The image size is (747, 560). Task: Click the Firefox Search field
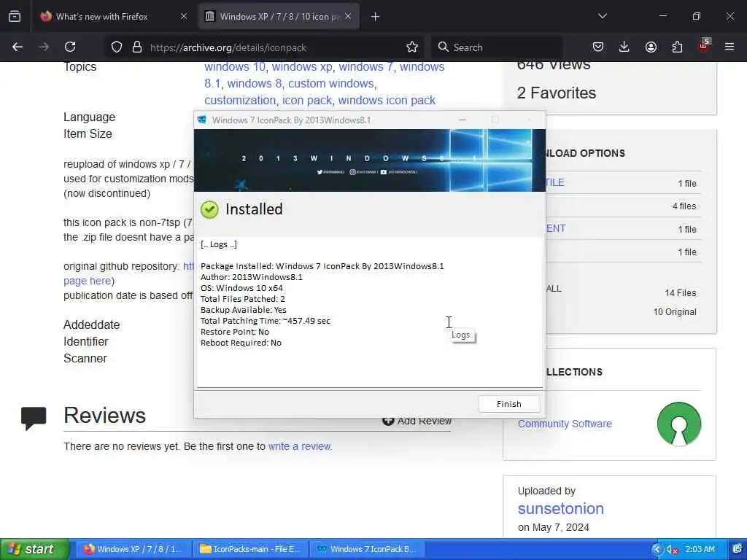click(498, 47)
